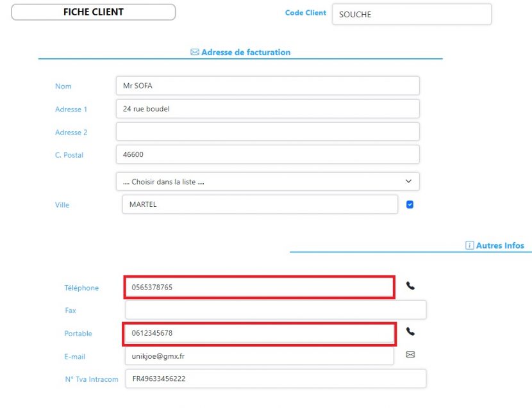Screen dimensions: 532x408
Task: Click the Téléphone field with 0565378765
Action: (x=260, y=287)
